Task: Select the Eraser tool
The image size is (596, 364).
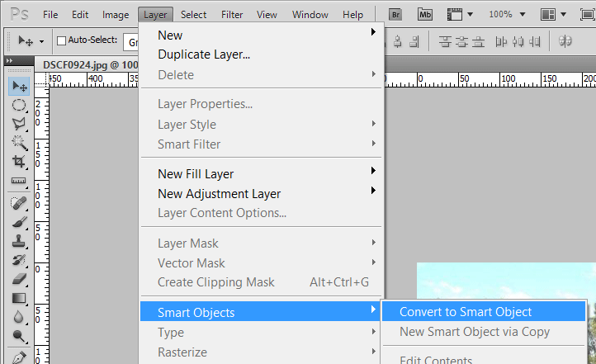Action: [18, 280]
